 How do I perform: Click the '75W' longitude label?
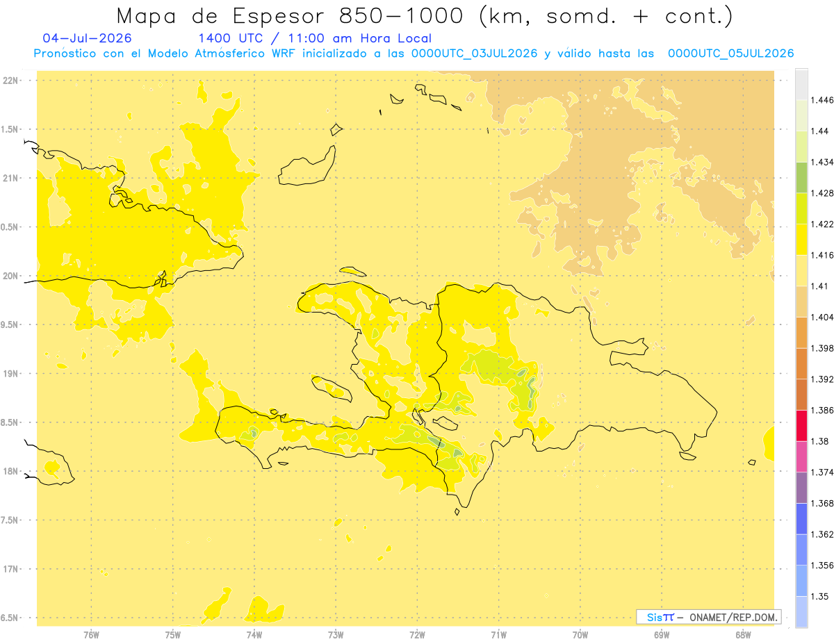[x=173, y=634]
